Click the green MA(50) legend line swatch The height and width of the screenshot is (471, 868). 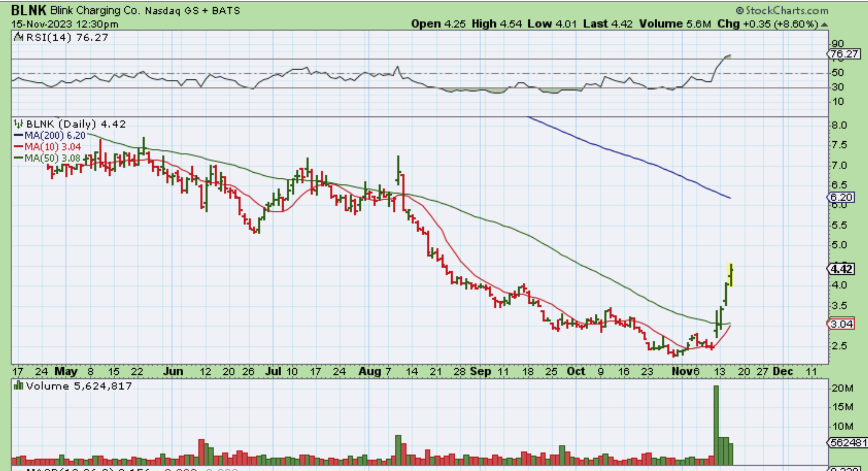coord(18,158)
